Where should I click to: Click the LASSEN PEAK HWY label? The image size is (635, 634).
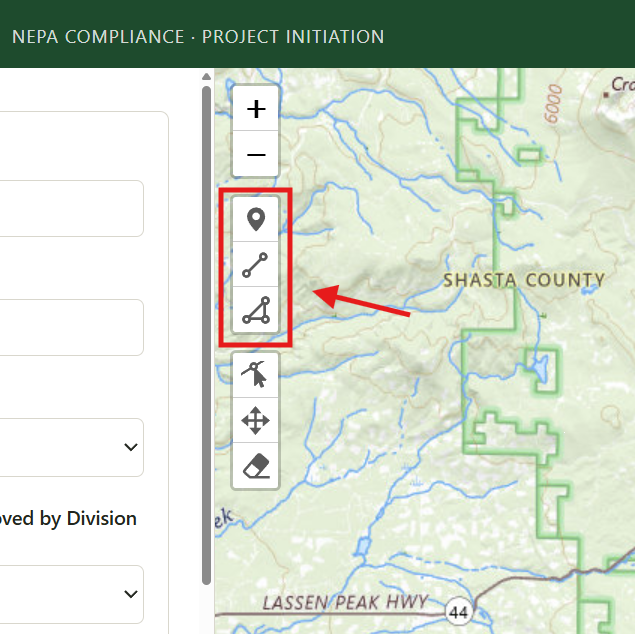345,602
